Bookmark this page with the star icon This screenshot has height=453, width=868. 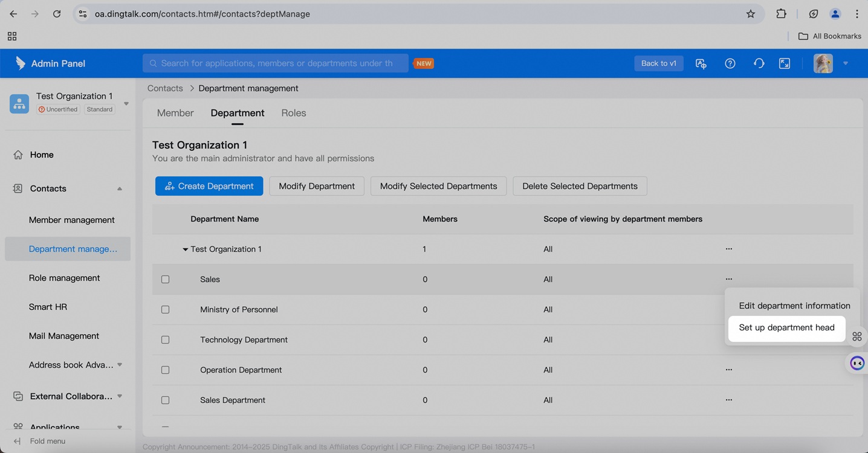click(751, 14)
